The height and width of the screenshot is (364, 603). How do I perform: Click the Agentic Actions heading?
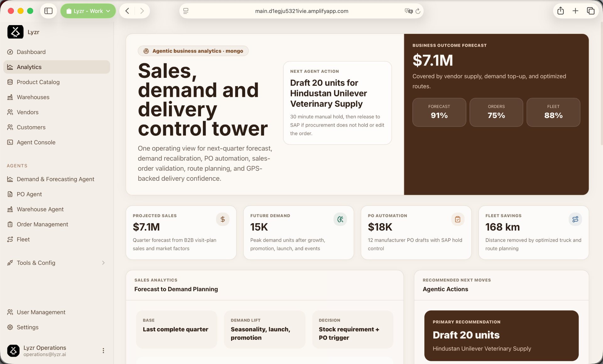click(x=445, y=289)
